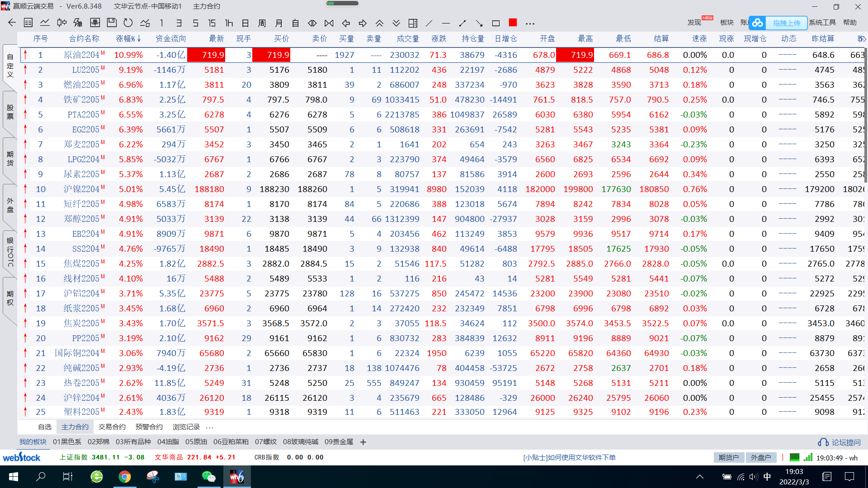This screenshot has width=868, height=488.
Task: Select the 15-minute period button
Action: click(x=212, y=23)
